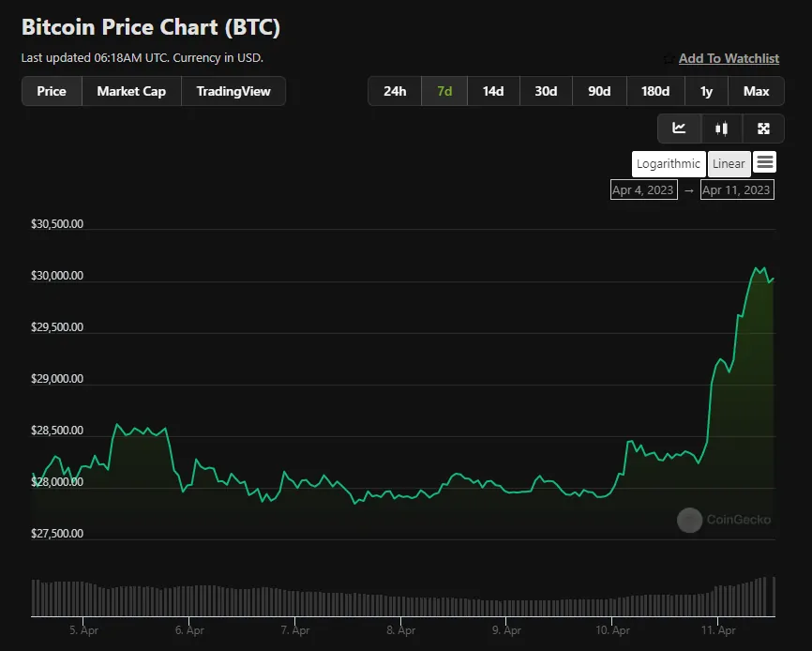Select Linear scale
This screenshot has width=812, height=651.
point(729,163)
